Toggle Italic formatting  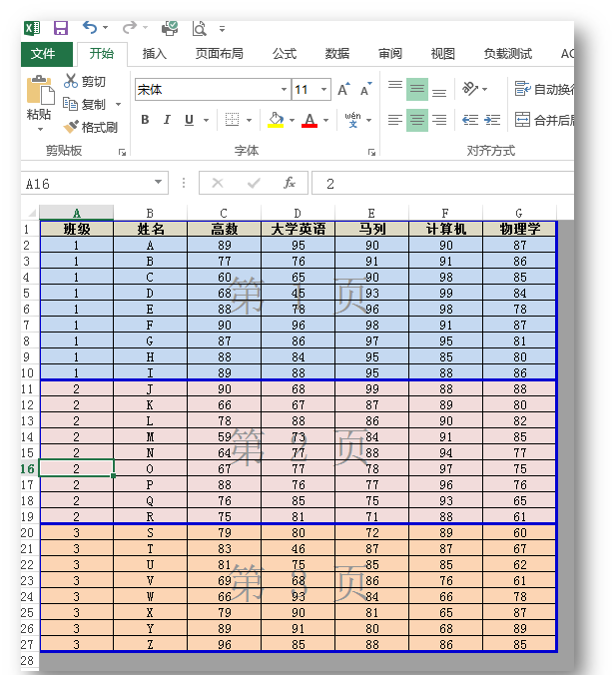pos(167,119)
